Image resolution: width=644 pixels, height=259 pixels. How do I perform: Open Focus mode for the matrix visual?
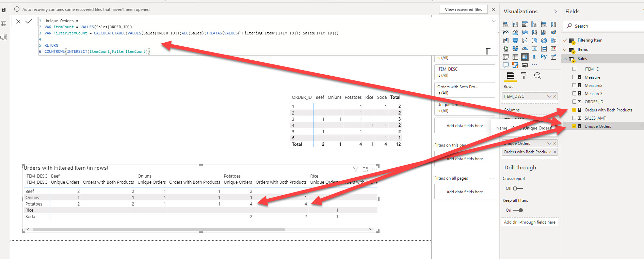tap(365, 169)
